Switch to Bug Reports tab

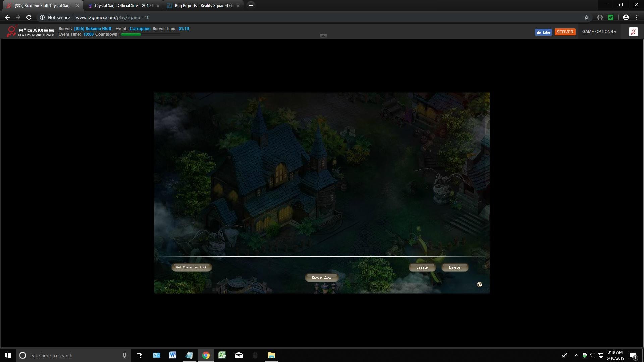[x=204, y=6]
